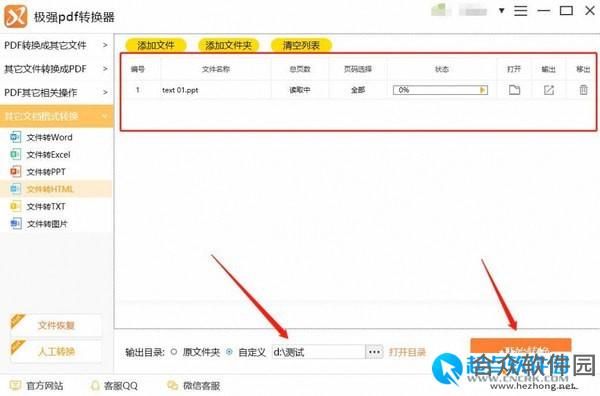Select 文件转Word in sidebar
Viewport: 600px width, 396px height.
coord(49,137)
